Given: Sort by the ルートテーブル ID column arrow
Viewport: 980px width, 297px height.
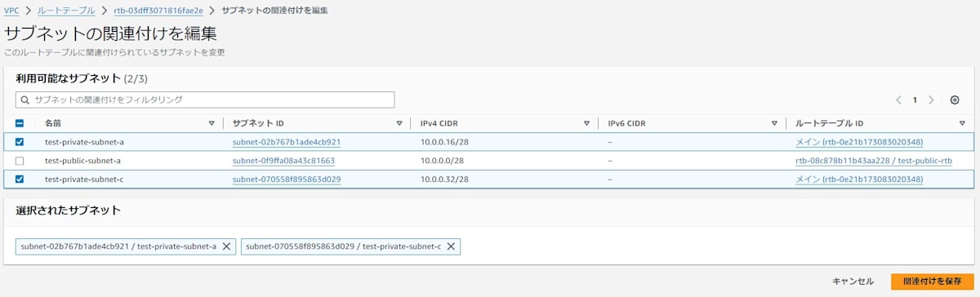Looking at the screenshot, I should 962,123.
